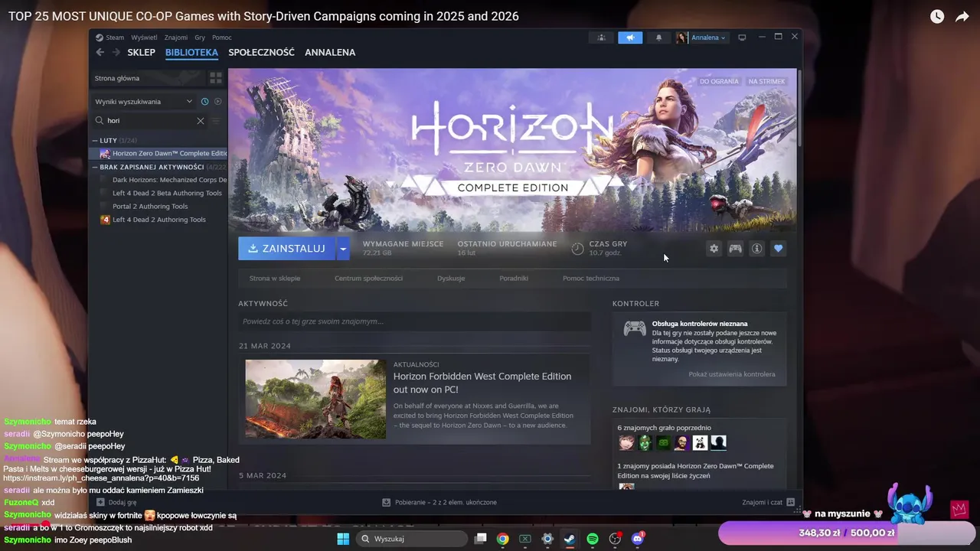980x551 pixels.
Task: Click the Annalena avatar picture
Action: (681, 37)
